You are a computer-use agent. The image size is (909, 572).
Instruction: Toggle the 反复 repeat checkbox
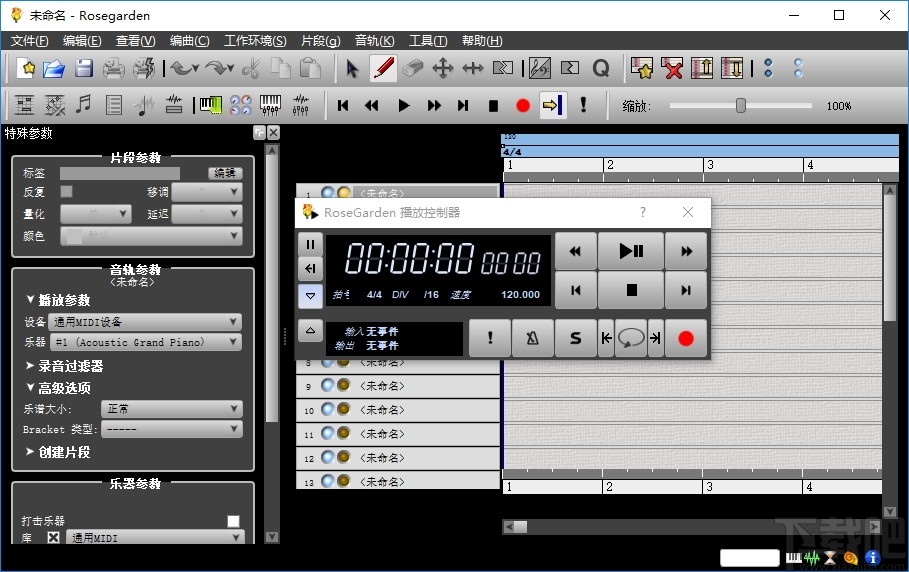tap(67, 192)
